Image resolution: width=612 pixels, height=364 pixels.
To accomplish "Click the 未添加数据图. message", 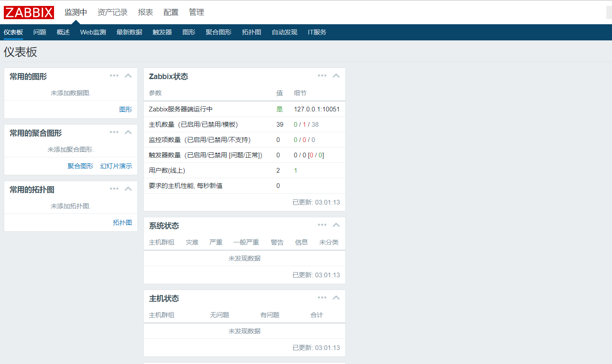I will pyautogui.click(x=71, y=93).
